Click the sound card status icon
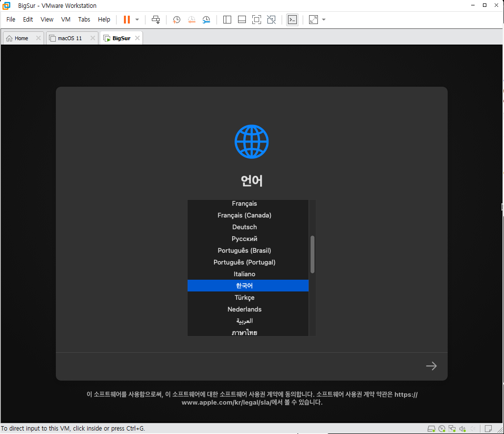Image resolution: width=504 pixels, height=434 pixels. [x=462, y=429]
